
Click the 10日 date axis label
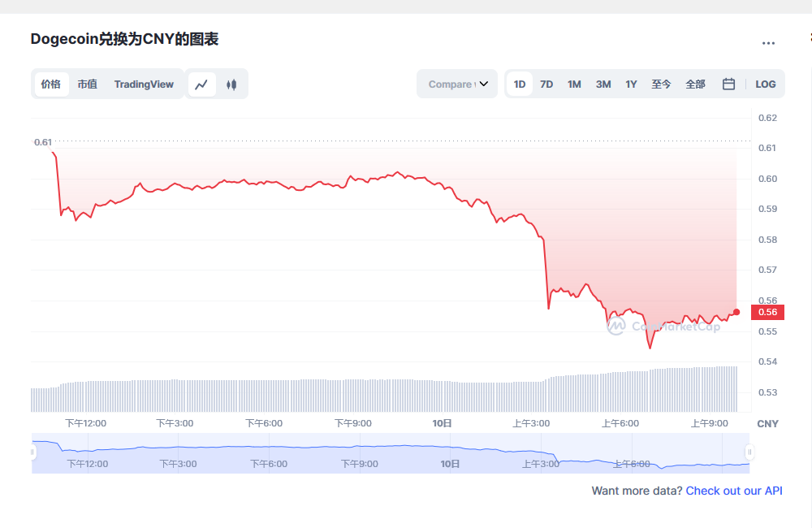click(x=443, y=423)
